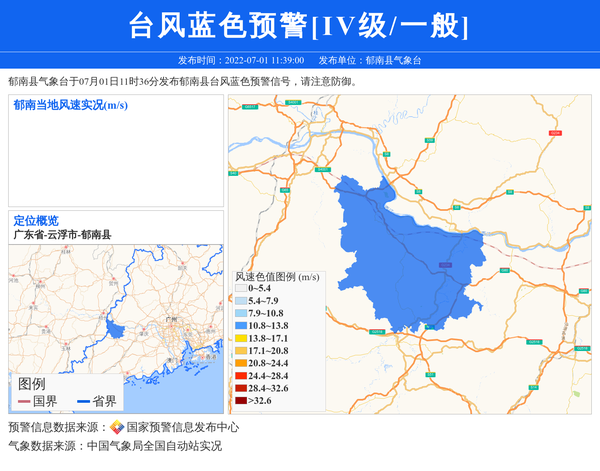
Task: Click the 发布时间 timestamp in header
Action: pyautogui.click(x=240, y=60)
